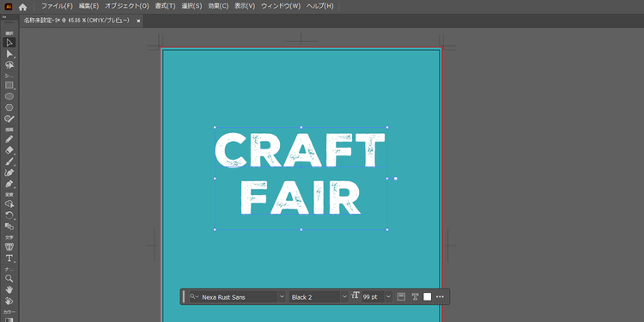Select the Direct Selection tool
Screen dimensions: 644x322
[9, 54]
